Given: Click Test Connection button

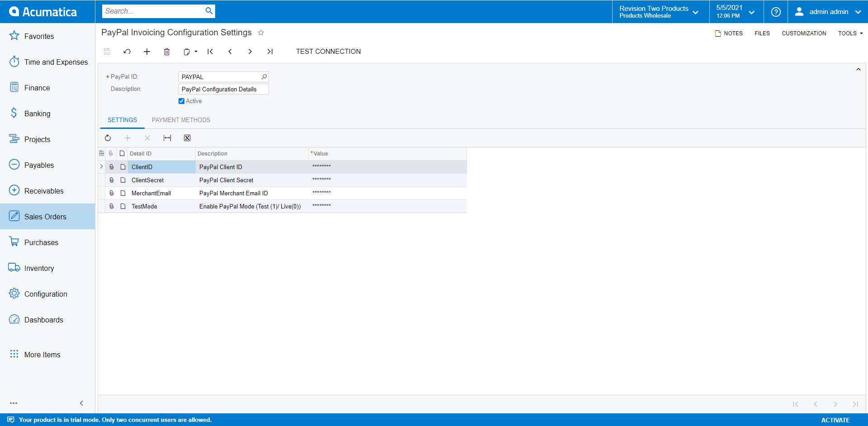Looking at the screenshot, I should point(328,52).
